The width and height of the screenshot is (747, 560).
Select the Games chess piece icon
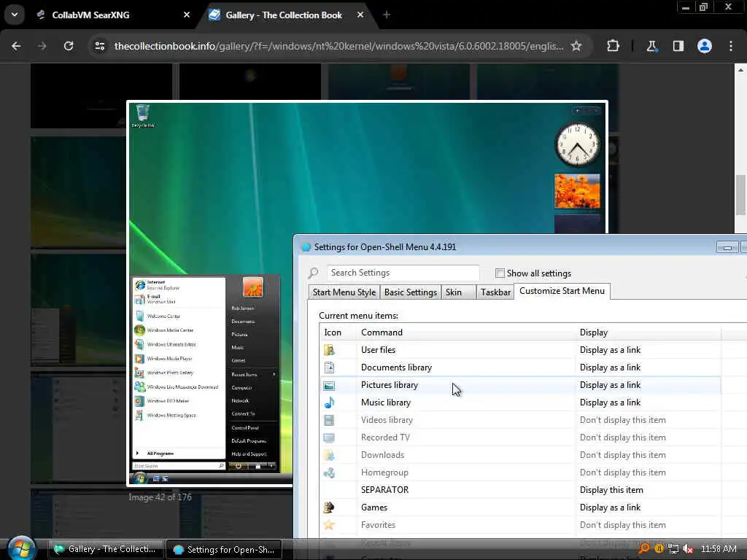coord(329,507)
